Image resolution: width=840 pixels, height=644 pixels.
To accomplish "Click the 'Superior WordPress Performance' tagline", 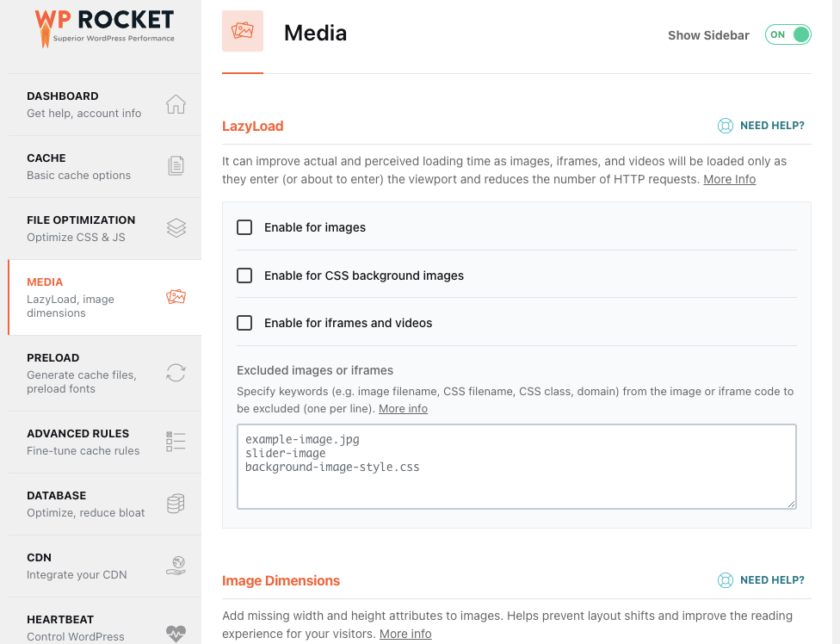I will coord(114,39).
